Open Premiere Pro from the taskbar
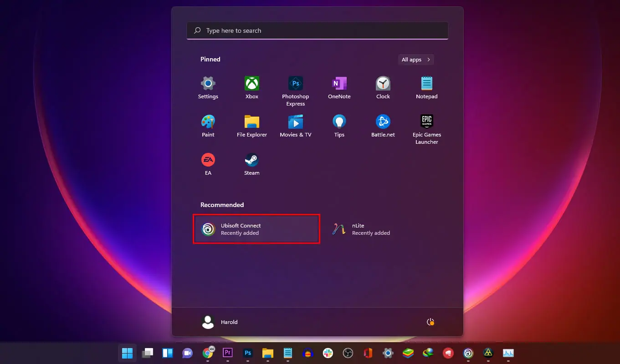620x364 pixels. (x=228, y=353)
